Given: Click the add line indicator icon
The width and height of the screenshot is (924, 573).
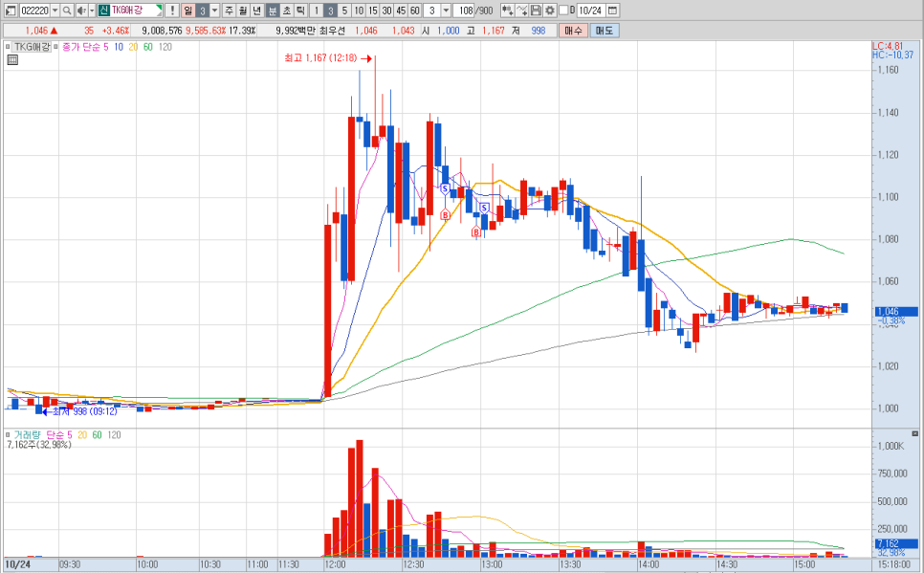Looking at the screenshot, I should pos(521,11).
